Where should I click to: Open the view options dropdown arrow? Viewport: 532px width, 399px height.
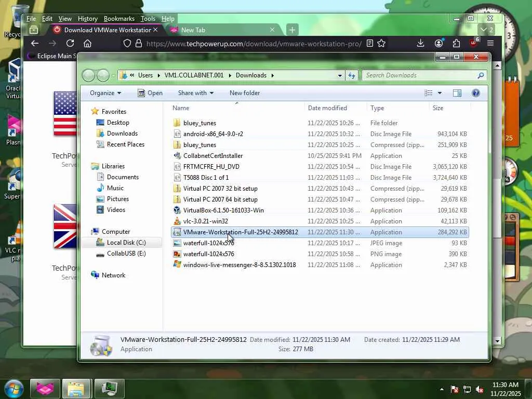point(440,93)
